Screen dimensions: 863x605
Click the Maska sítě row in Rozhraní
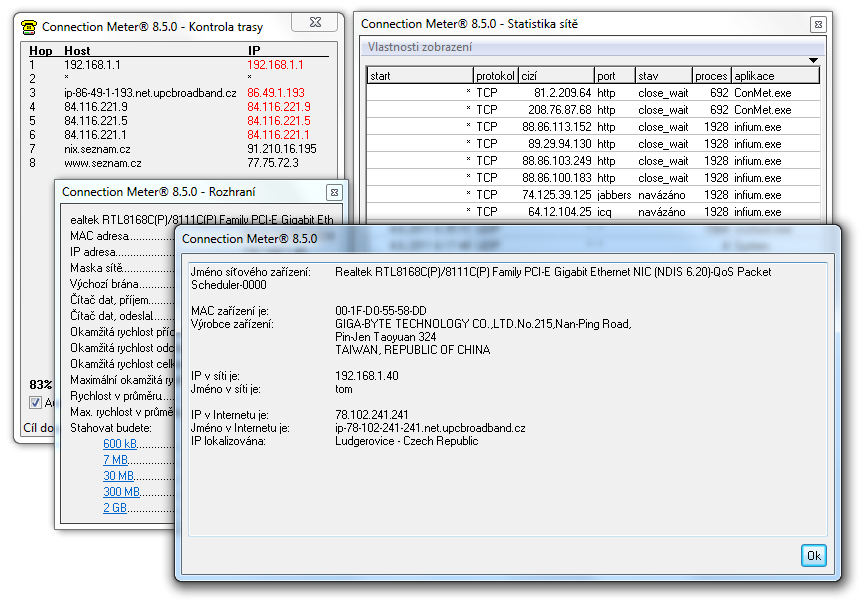122,268
